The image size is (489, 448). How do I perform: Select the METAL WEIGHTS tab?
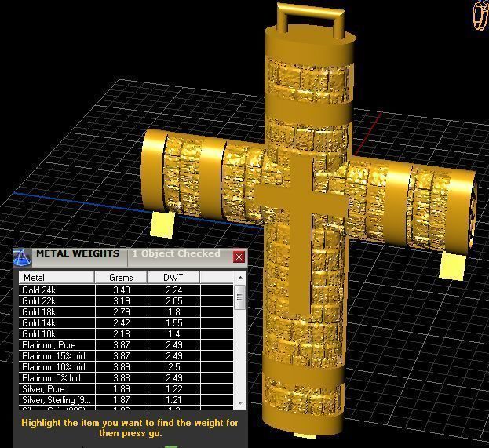point(78,253)
